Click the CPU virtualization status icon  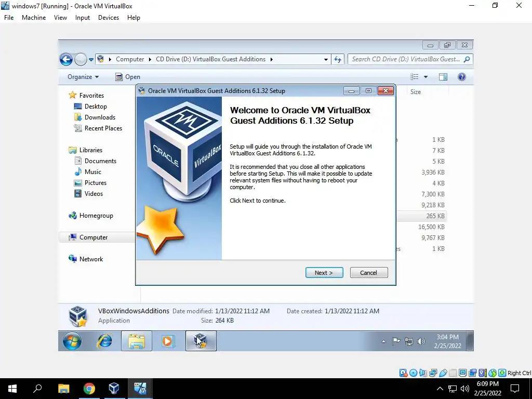coord(482,373)
